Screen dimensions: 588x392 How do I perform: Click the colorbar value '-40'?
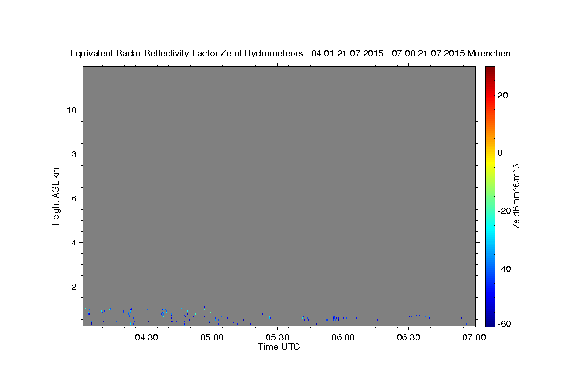coord(504,269)
